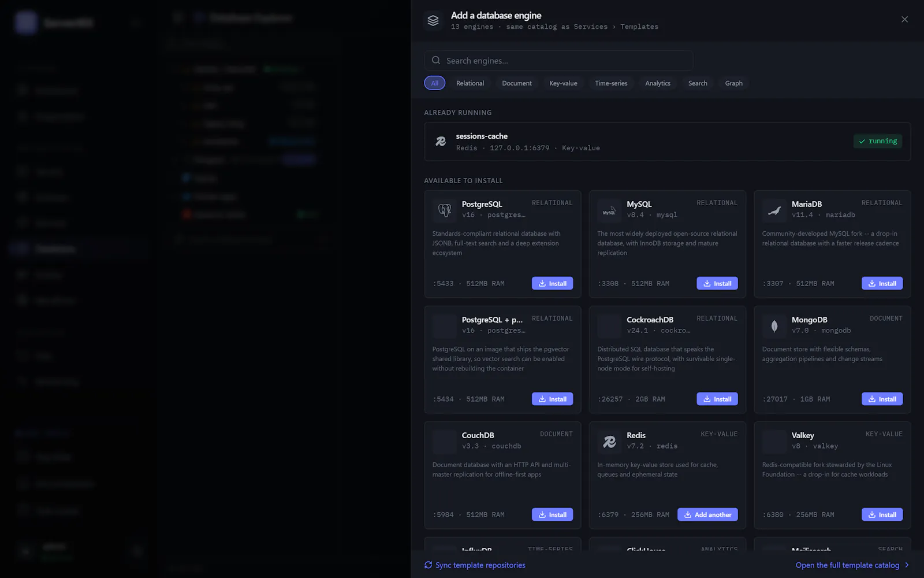This screenshot has width=924, height=578.
Task: Click the MariaDB card title
Action: [x=806, y=204]
